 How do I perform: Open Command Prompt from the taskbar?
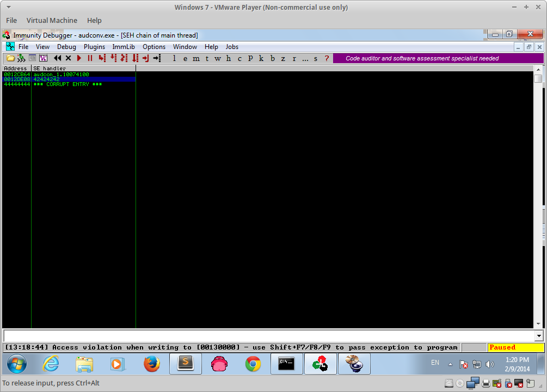click(286, 364)
